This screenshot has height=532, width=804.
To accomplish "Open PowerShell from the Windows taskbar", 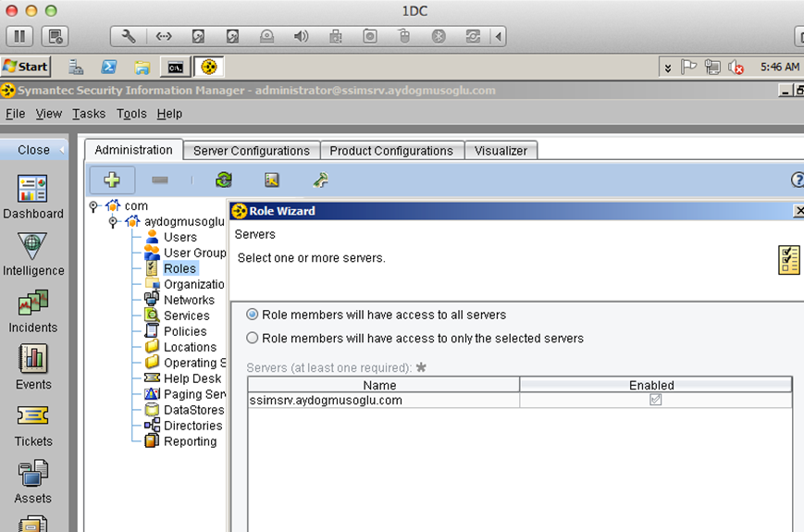I will [x=108, y=67].
